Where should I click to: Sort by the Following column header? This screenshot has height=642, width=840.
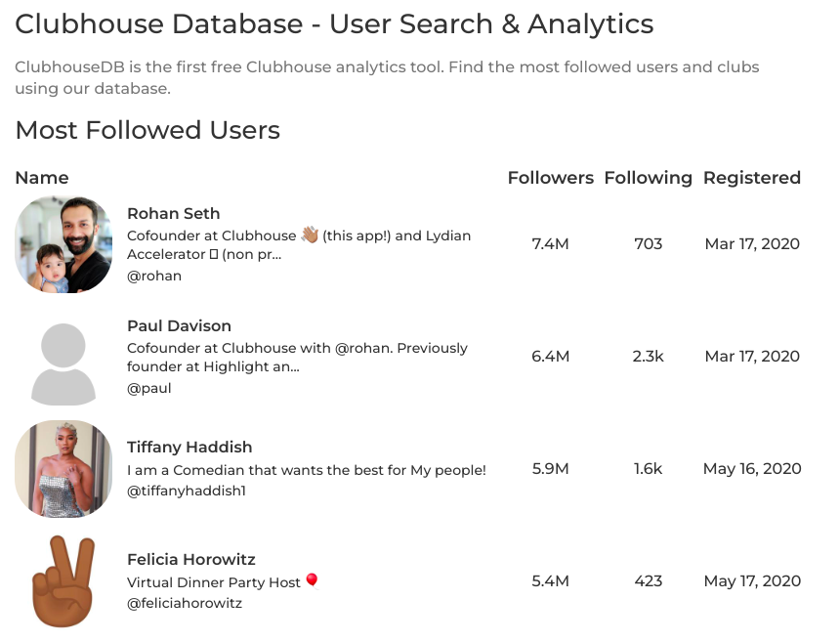(x=648, y=178)
